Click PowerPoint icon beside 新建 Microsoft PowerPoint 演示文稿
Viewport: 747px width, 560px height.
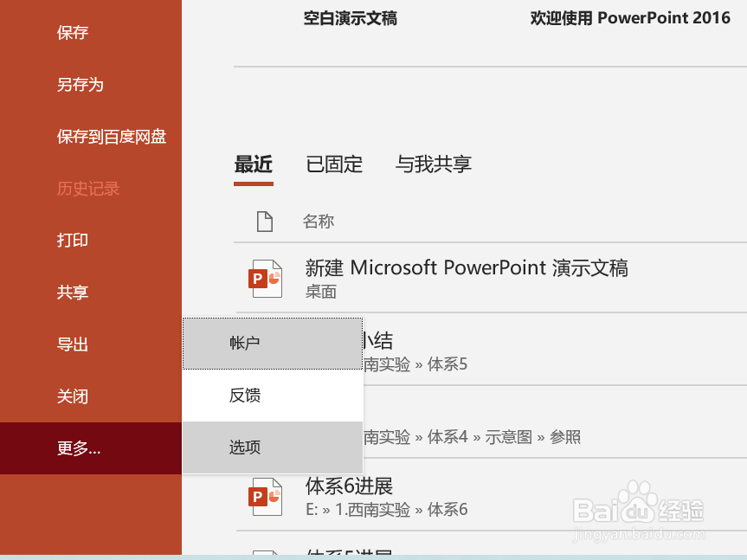pos(265,279)
